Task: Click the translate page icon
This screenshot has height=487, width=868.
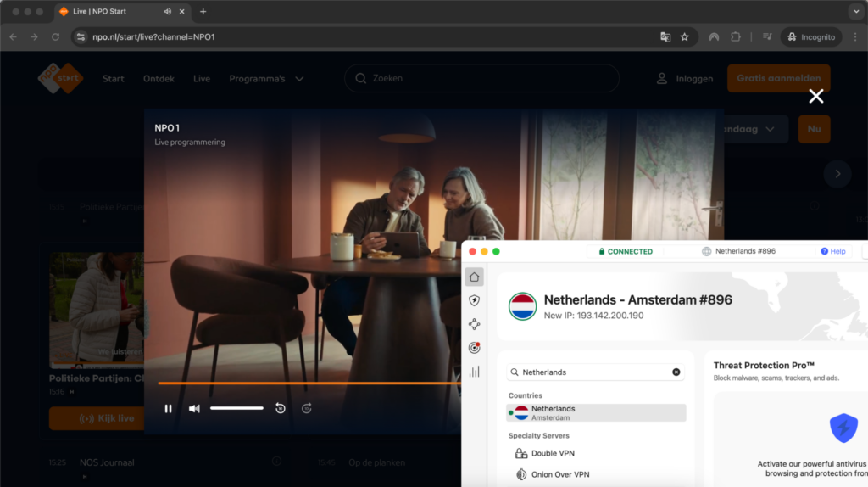Action: point(665,37)
